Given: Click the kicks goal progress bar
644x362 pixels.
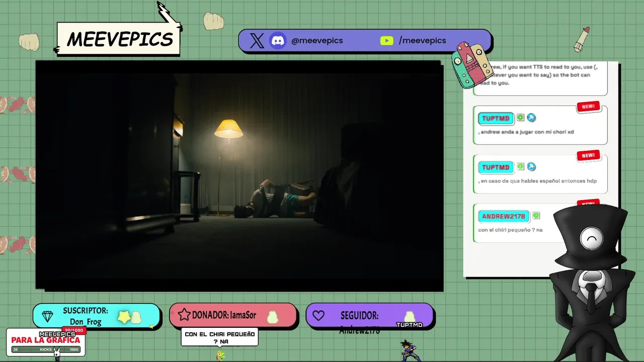Looking at the screenshot, I should [46, 349].
